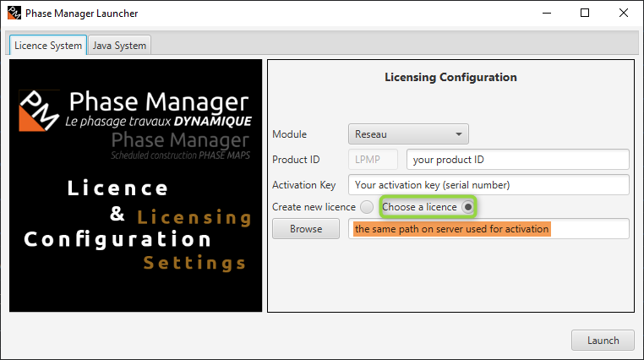Click the Product ID input field

point(517,159)
